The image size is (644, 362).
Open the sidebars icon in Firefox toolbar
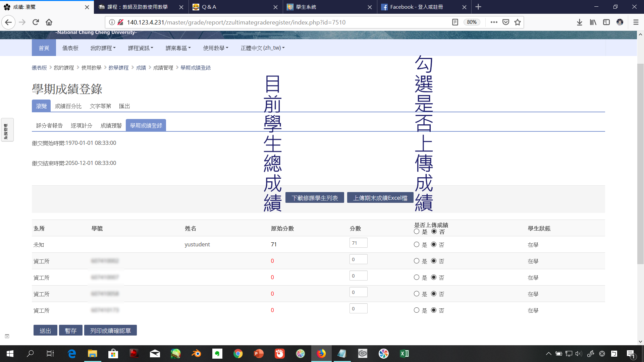coord(606,22)
